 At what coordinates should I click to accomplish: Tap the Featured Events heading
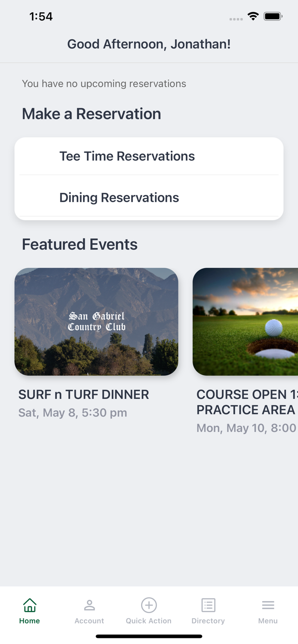[80, 244]
